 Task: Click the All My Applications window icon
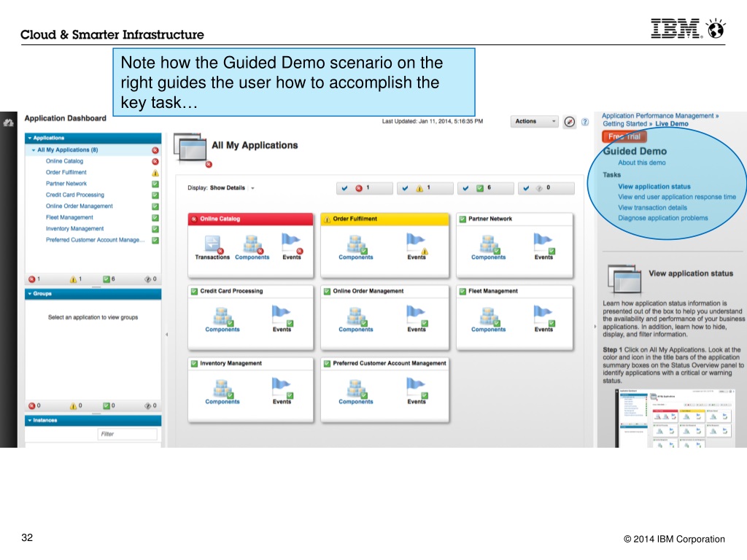click(x=191, y=149)
